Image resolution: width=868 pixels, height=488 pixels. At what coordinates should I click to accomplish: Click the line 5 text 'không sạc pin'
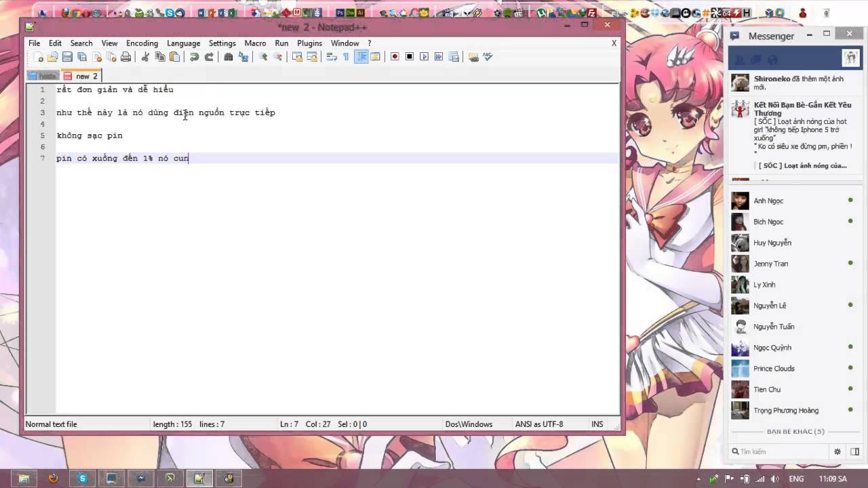point(90,136)
